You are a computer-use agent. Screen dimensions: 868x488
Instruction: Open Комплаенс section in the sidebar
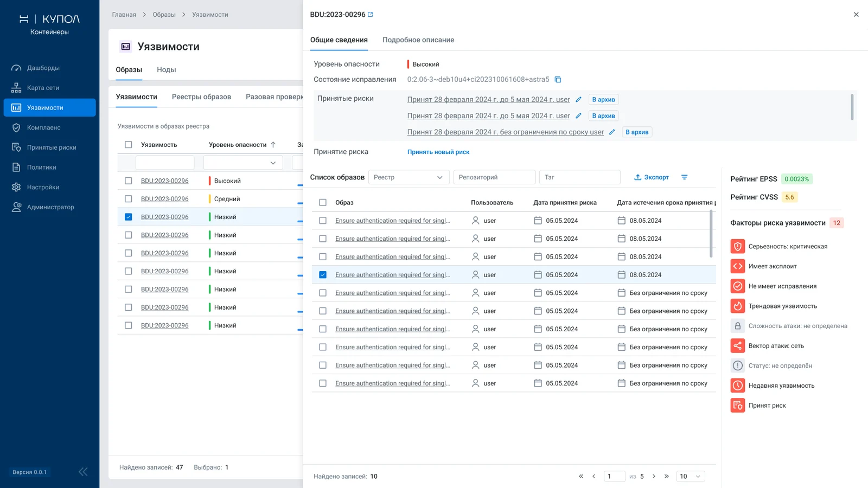[x=50, y=127]
